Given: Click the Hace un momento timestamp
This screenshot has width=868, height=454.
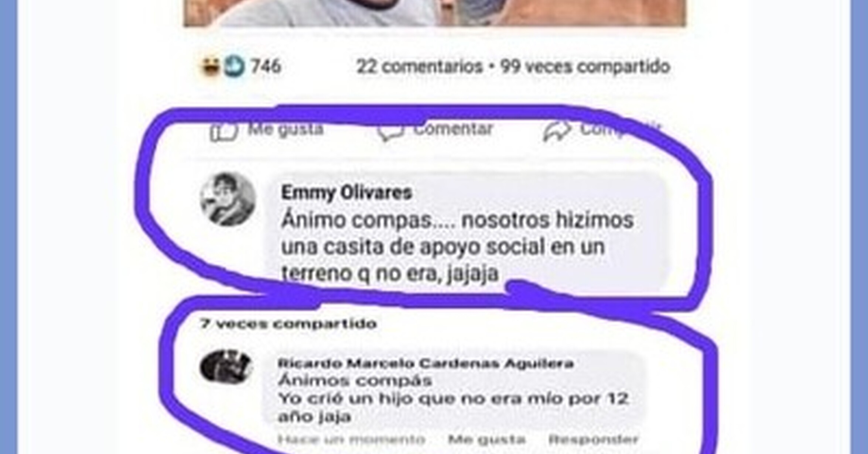Looking at the screenshot, I should (351, 439).
